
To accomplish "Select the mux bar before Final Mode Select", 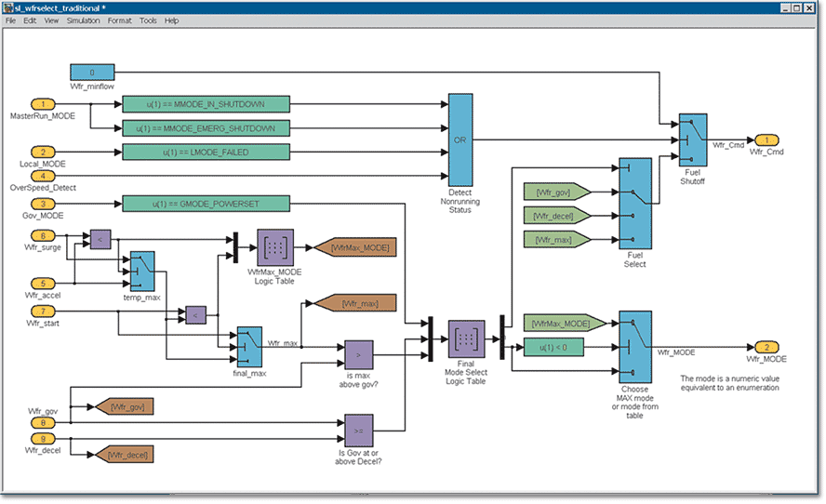I will 431,338.
